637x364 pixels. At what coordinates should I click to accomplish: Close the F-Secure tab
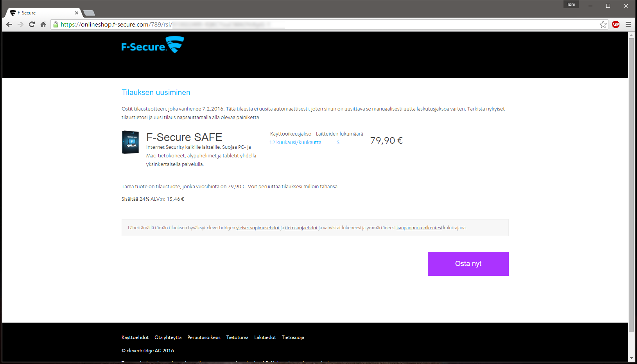coord(77,13)
